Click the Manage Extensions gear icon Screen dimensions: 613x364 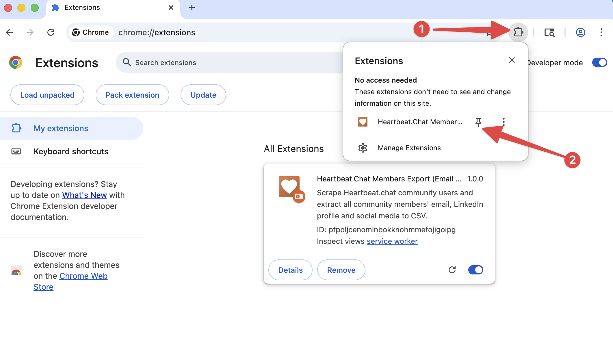(363, 148)
